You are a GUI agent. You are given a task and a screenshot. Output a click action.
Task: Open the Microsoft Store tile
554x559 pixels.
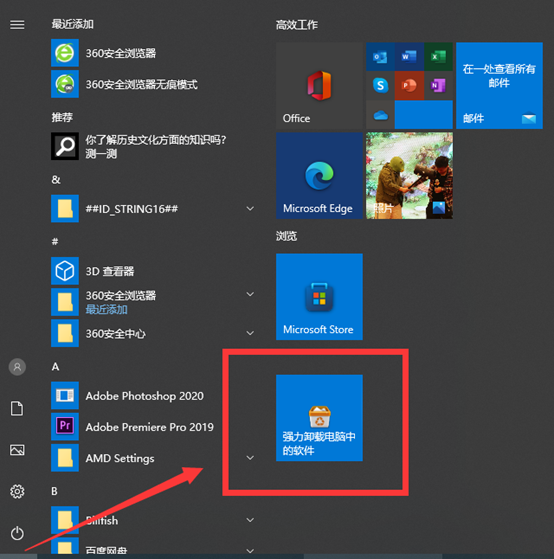(319, 297)
